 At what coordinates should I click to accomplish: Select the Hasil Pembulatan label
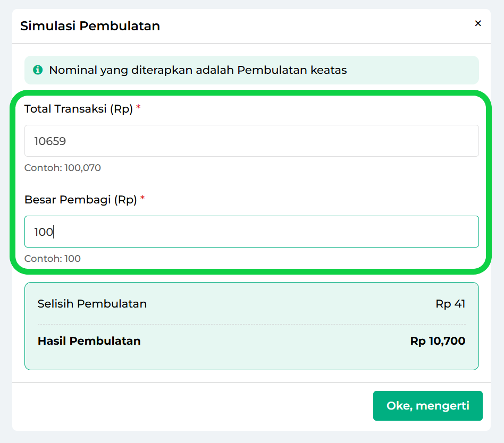pos(89,341)
